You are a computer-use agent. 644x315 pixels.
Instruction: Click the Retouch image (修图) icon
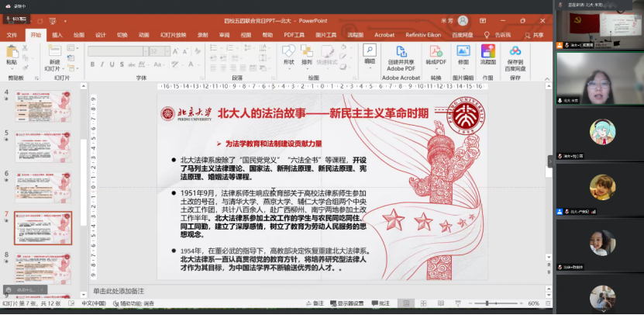(463, 51)
